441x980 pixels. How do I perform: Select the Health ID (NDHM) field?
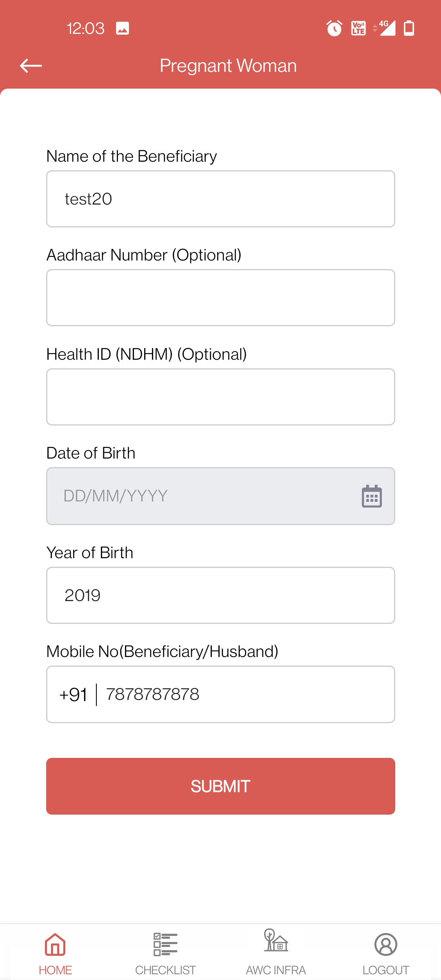click(220, 397)
